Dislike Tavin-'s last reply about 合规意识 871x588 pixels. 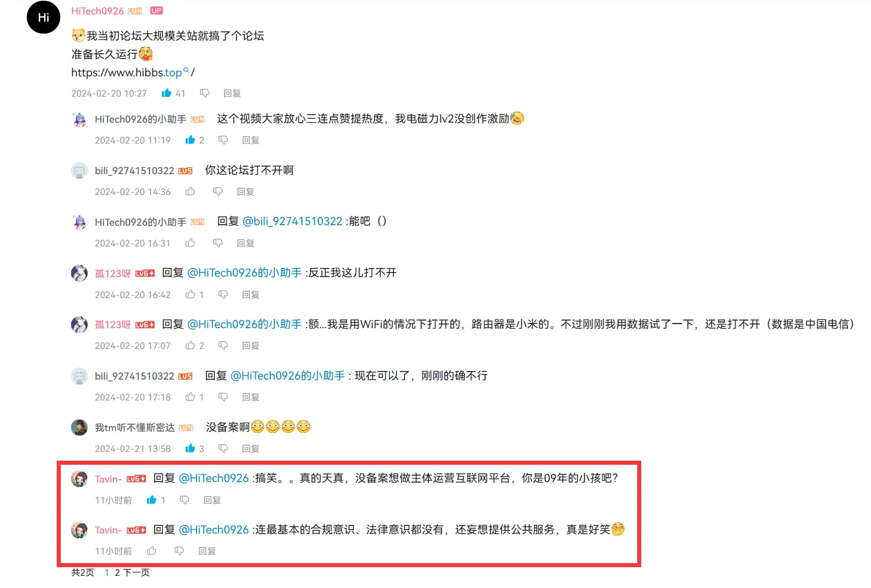tap(179, 551)
